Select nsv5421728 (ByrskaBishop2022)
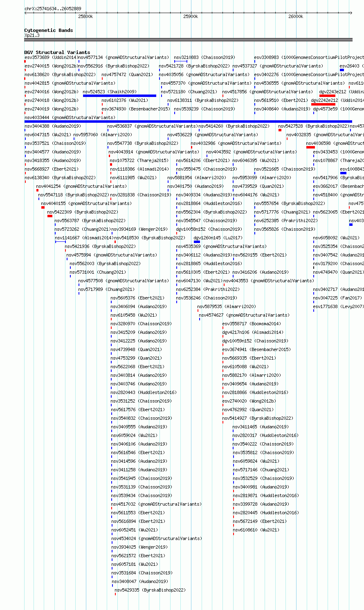This screenshot has width=364, height=610. click(x=194, y=66)
